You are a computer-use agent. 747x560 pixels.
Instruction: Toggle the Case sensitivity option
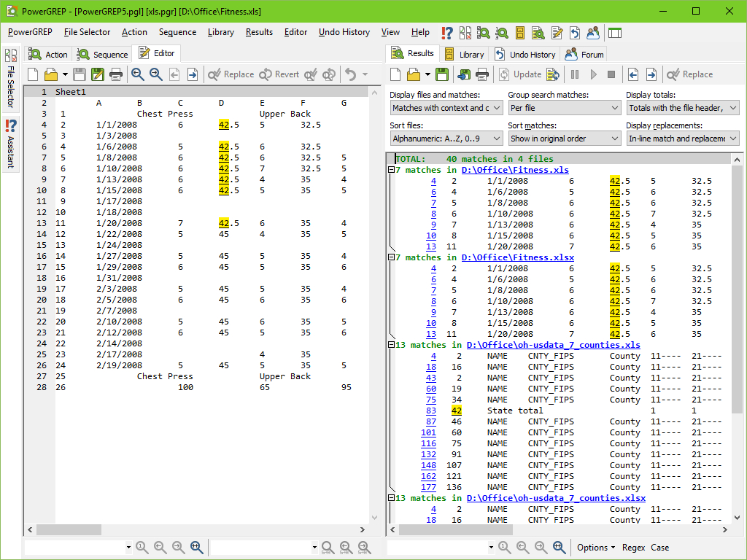click(x=659, y=548)
